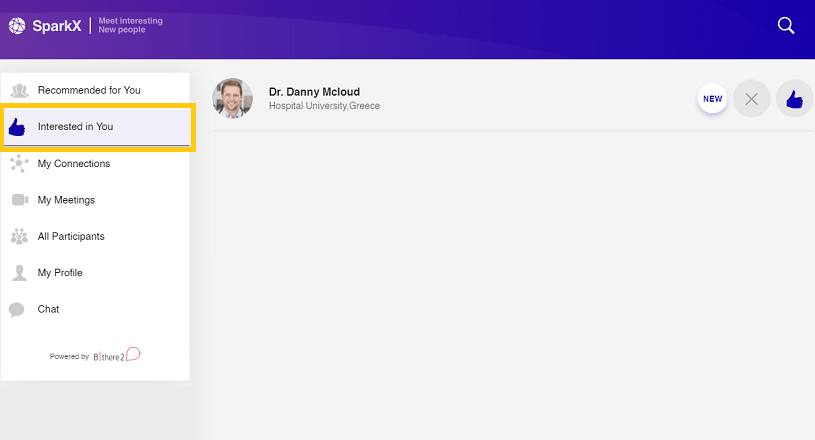Follow the Powered by B!there2 link
Viewport: 815px width, 440px height.
(95, 356)
